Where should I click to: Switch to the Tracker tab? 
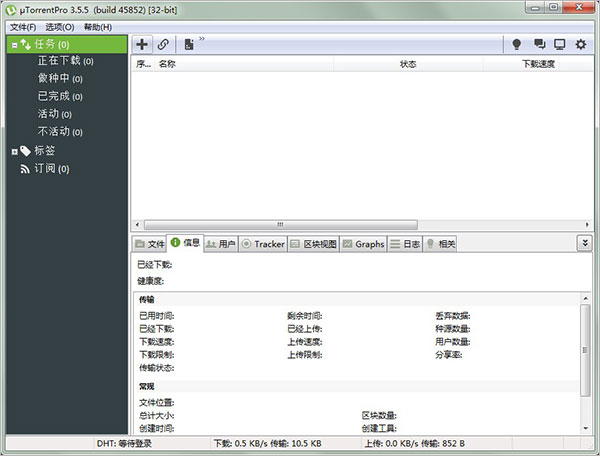[263, 244]
